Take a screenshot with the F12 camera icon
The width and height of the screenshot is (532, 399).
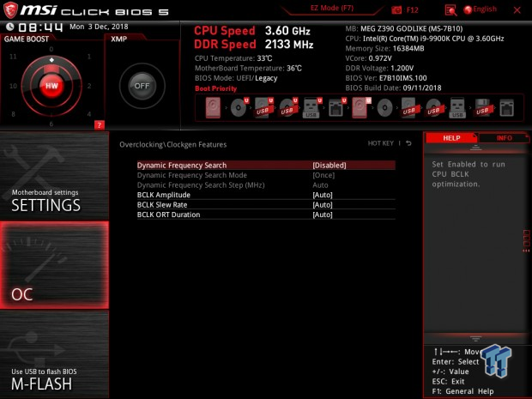coord(396,10)
